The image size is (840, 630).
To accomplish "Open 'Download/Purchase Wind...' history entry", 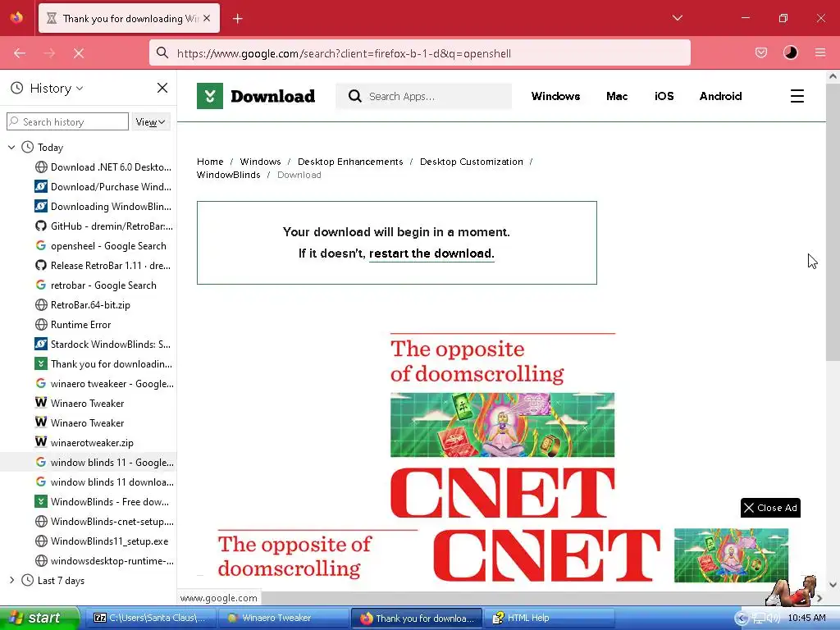I will click(x=104, y=187).
